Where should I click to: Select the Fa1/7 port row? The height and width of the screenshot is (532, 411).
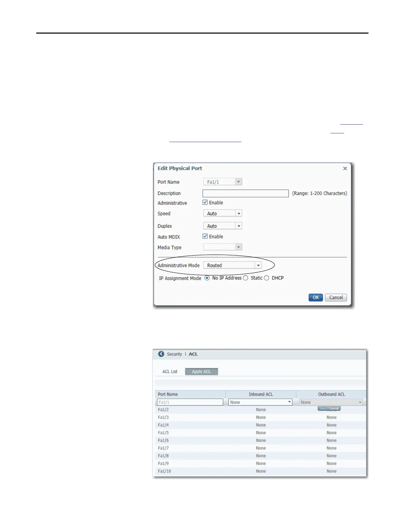[x=260, y=448]
